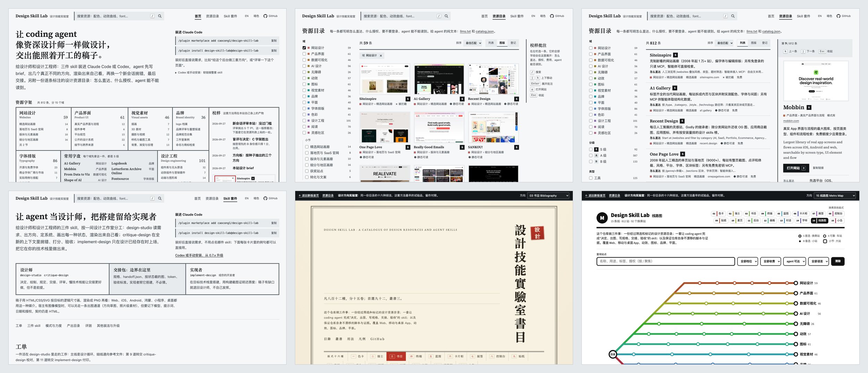
Task: Expand the Codex 或手动安装 disclosure on the home page
Action: click(198, 72)
